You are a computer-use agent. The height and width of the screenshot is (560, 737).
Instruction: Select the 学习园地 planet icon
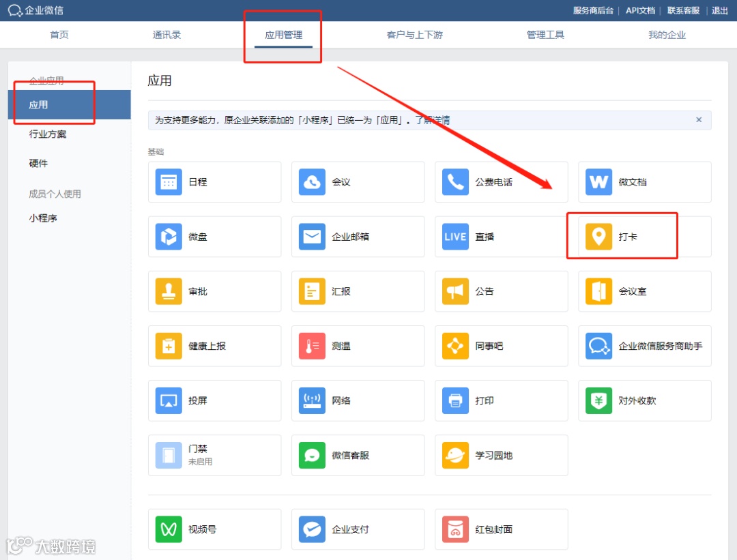[455, 455]
